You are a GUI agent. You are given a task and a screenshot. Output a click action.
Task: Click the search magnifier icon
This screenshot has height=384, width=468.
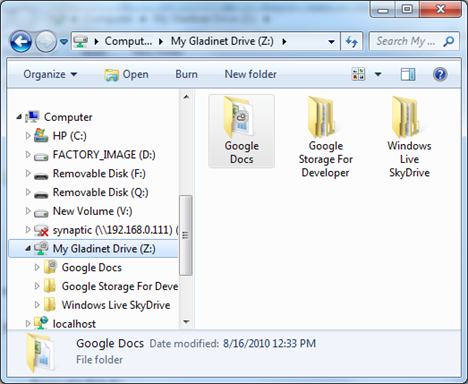point(449,41)
